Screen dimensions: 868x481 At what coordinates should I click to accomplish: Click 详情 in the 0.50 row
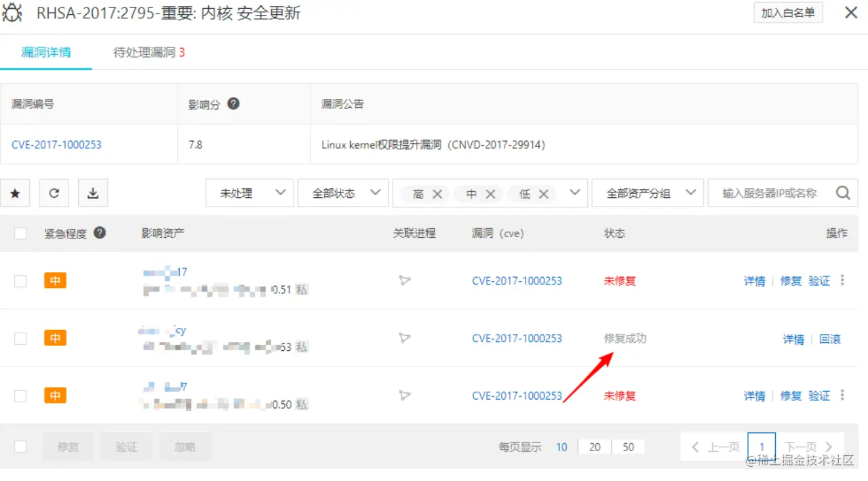[x=755, y=396]
